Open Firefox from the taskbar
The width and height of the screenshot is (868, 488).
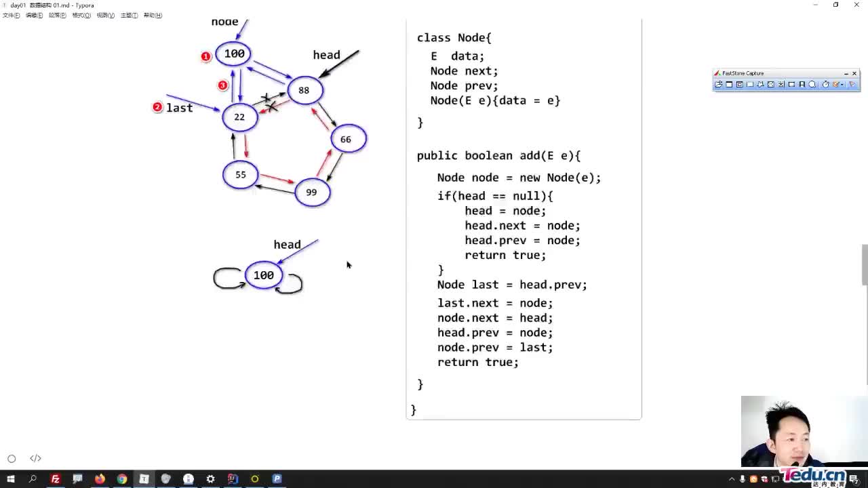click(x=100, y=479)
